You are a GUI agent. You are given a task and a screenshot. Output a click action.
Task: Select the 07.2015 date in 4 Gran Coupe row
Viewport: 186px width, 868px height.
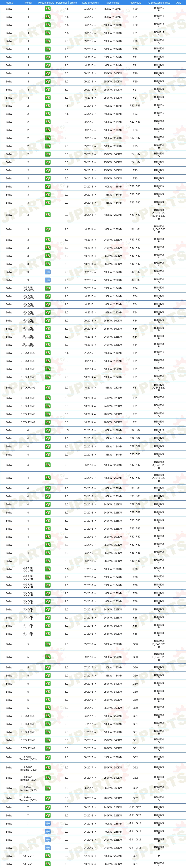(90, 569)
